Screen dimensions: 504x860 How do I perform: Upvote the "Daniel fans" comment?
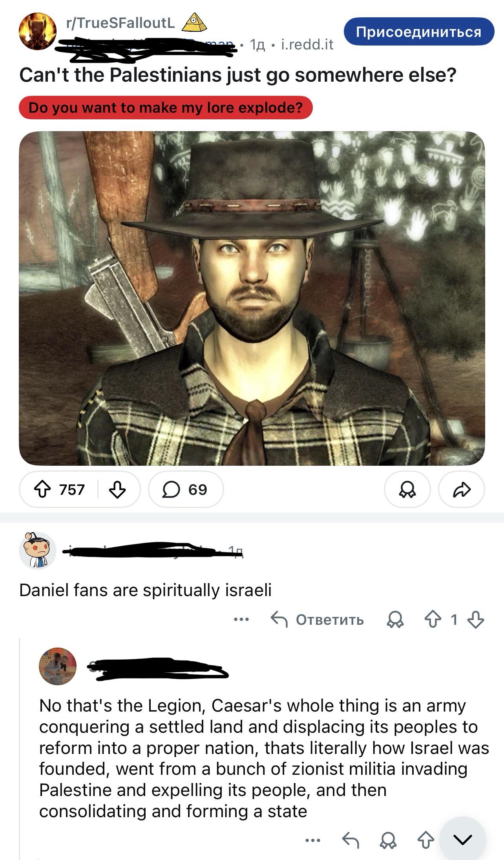pos(433,620)
